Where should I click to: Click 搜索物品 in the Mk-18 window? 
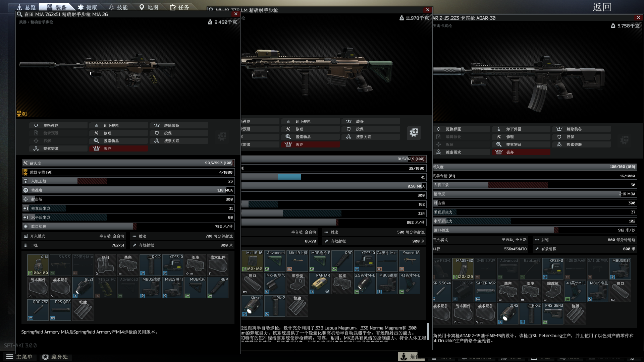[311, 137]
